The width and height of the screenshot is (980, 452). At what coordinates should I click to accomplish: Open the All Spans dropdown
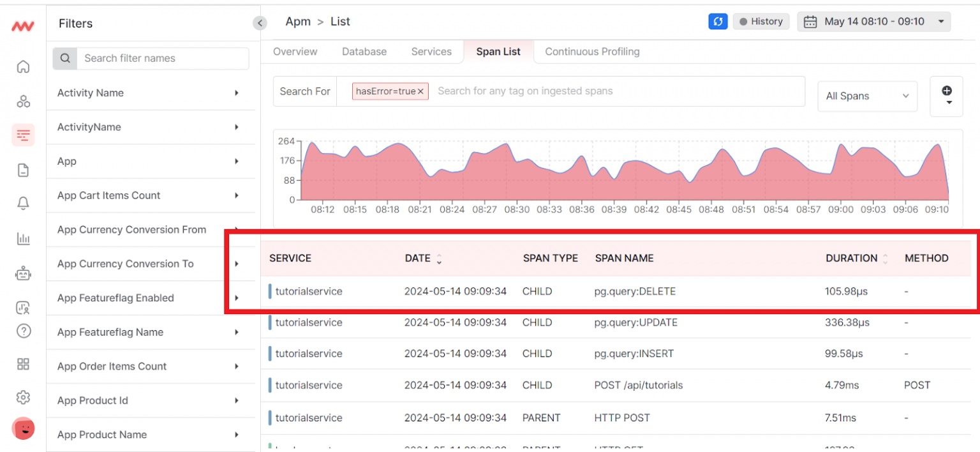(x=867, y=96)
